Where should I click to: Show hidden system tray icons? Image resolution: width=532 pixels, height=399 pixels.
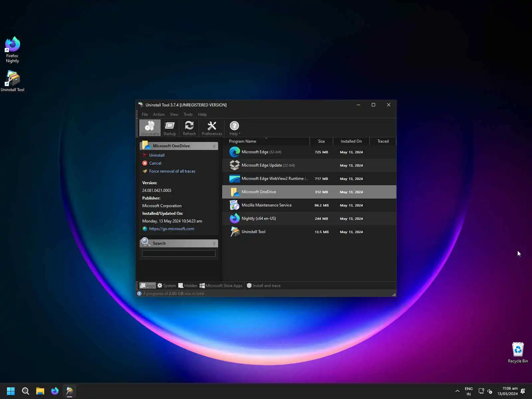tap(458, 391)
